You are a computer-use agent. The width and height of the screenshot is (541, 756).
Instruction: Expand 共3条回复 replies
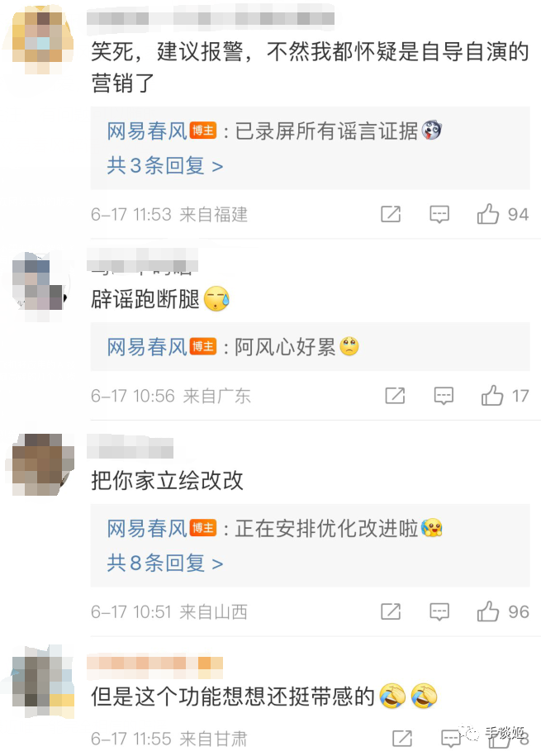coord(165,166)
